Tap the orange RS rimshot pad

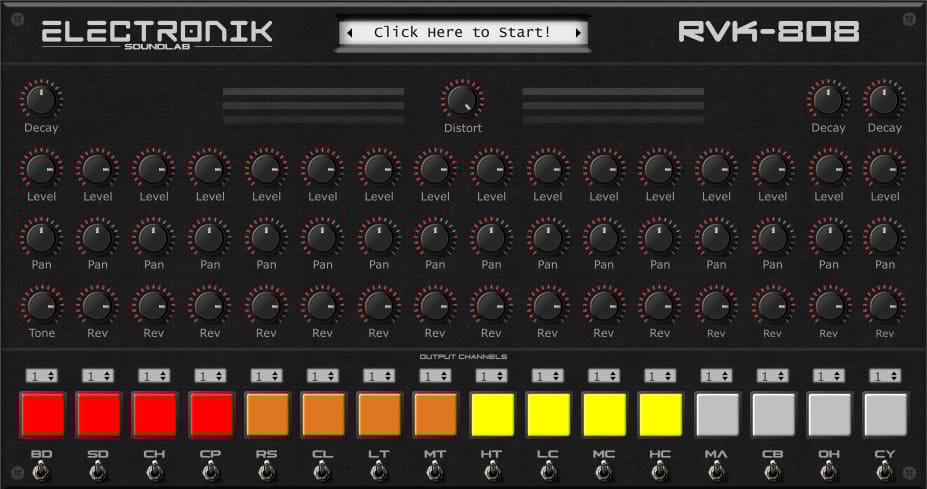pos(267,415)
